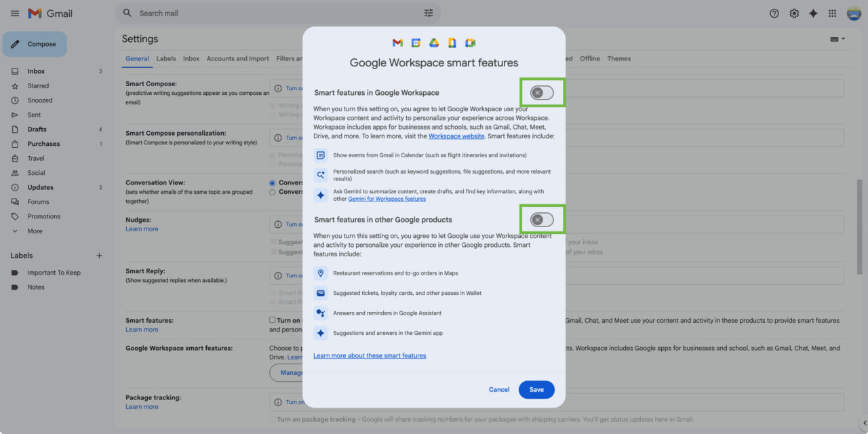Click the Save button in dialog
868x434 pixels.
pyautogui.click(x=536, y=390)
